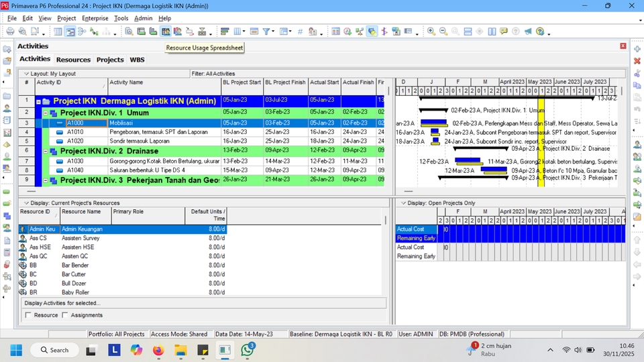Click the Primary Role column header

point(148,215)
